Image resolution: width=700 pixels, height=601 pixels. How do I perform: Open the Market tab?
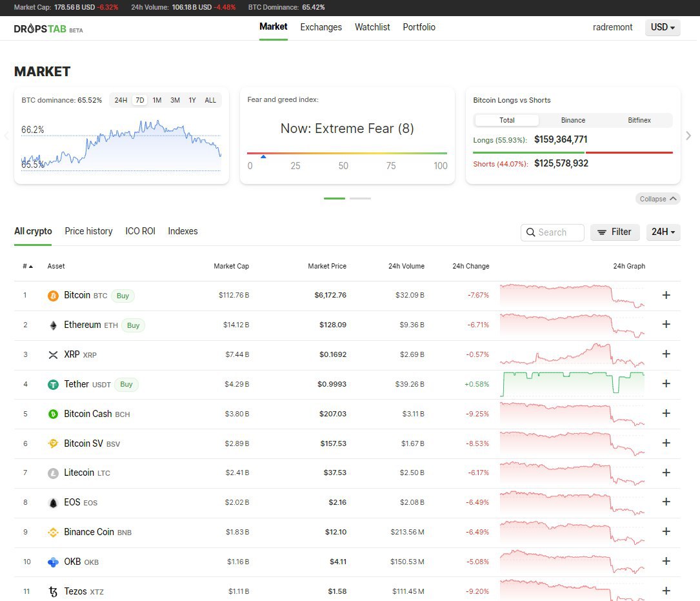(273, 27)
